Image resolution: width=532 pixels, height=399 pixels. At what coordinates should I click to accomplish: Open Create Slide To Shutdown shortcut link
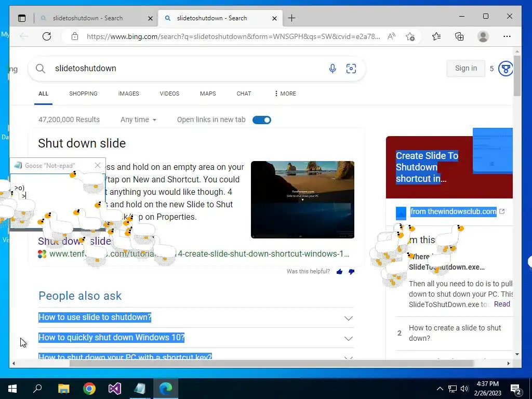(x=427, y=167)
